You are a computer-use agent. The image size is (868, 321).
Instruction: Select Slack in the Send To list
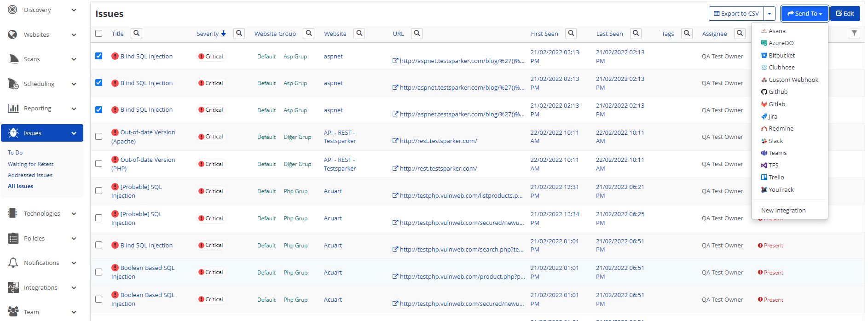(x=775, y=141)
